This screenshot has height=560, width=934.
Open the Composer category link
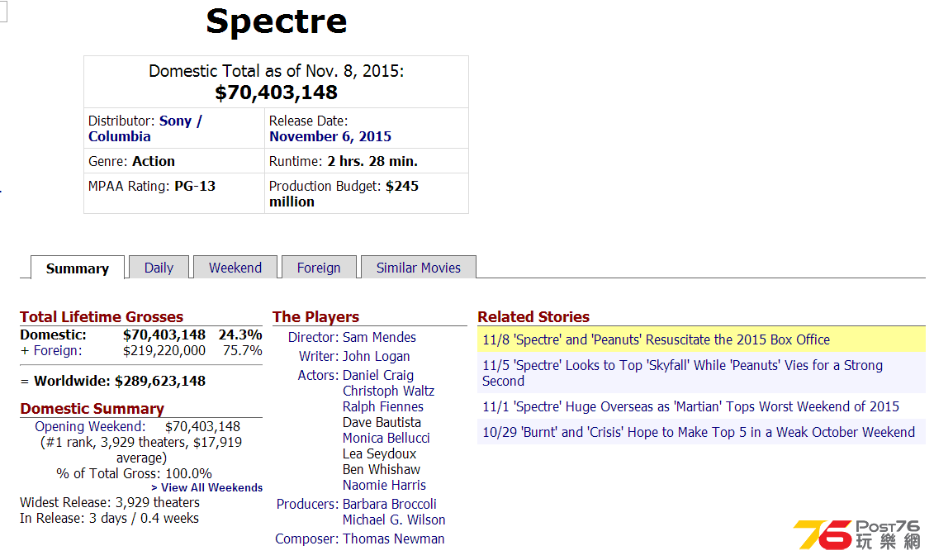coord(306,539)
